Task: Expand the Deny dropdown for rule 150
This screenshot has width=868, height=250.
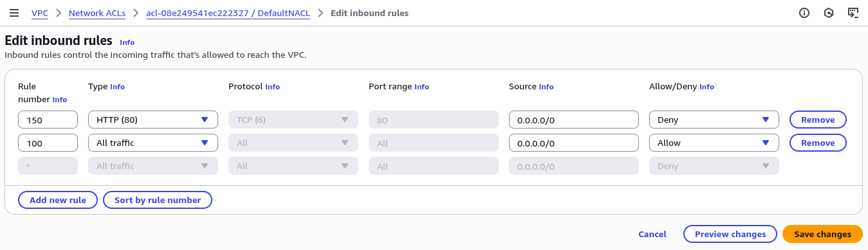Action: [714, 120]
